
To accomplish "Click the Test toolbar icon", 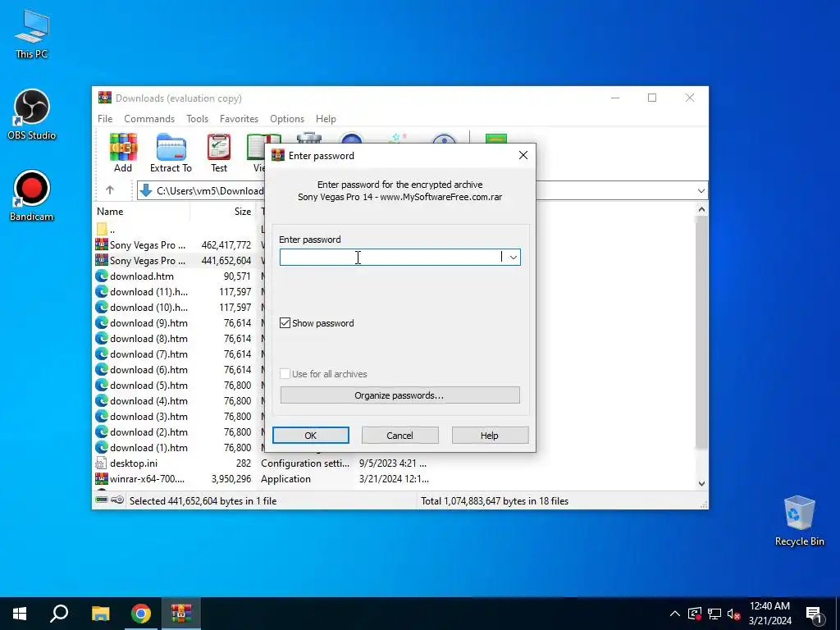I will (218, 153).
